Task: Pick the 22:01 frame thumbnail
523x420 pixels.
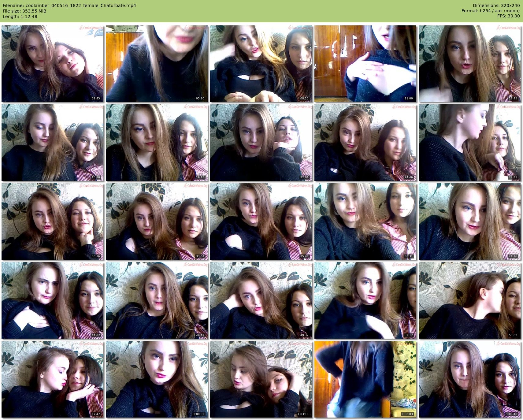Action: [261, 143]
